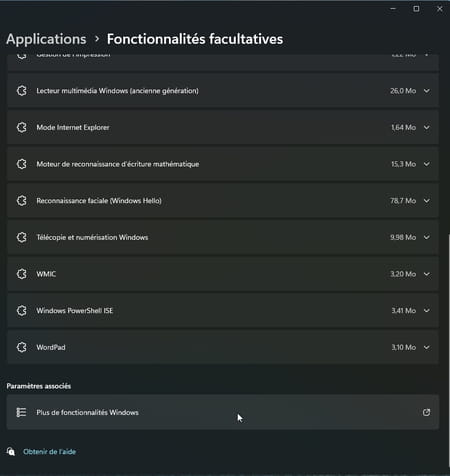Expand the Windows PowerShell ISE chevron

[427, 310]
